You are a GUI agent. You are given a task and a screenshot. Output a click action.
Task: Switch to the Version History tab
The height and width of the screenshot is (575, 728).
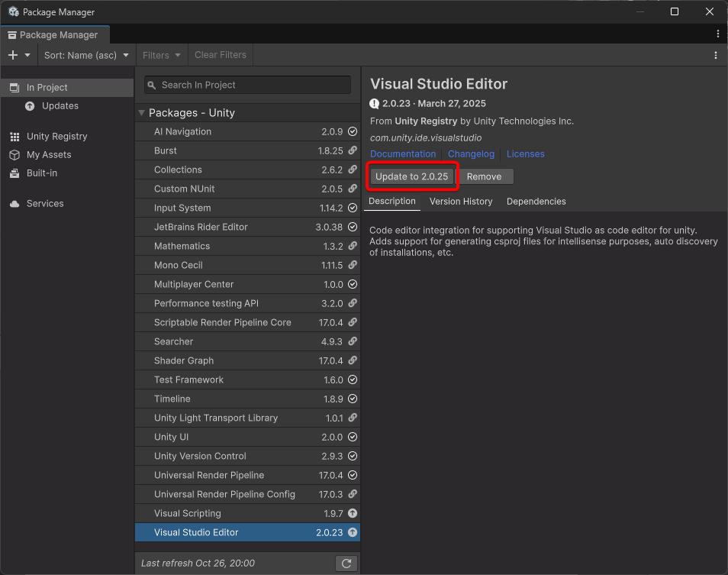(461, 202)
